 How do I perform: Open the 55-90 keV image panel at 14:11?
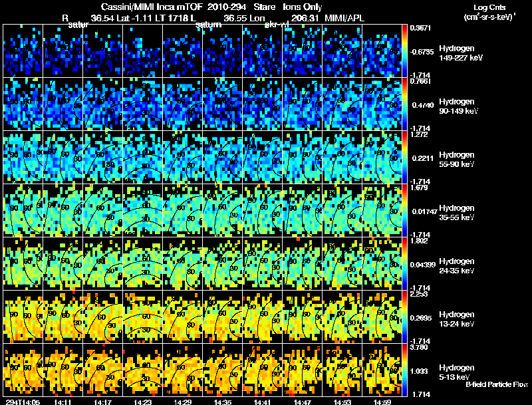coord(63,158)
